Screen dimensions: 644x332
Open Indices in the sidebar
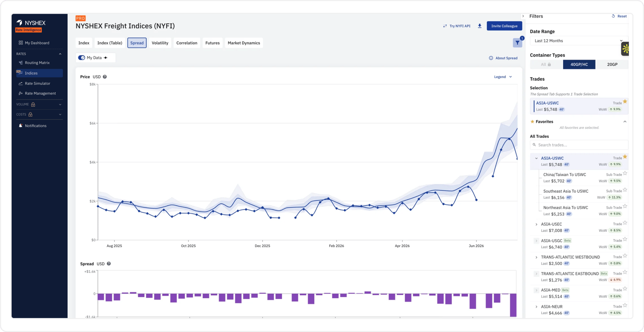pos(39,73)
